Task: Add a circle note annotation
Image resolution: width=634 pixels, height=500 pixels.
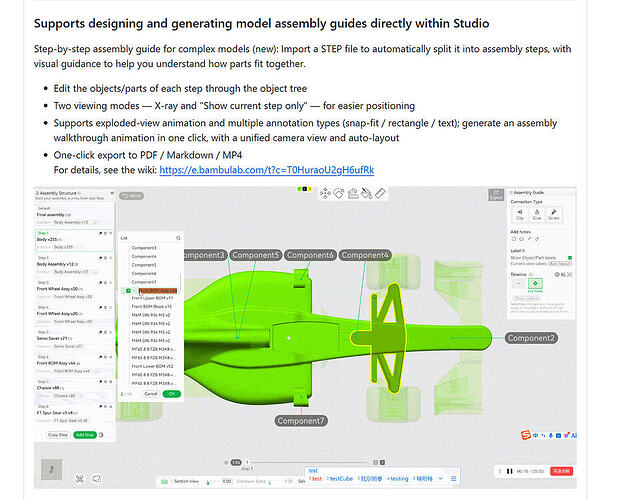Action: coord(522,239)
